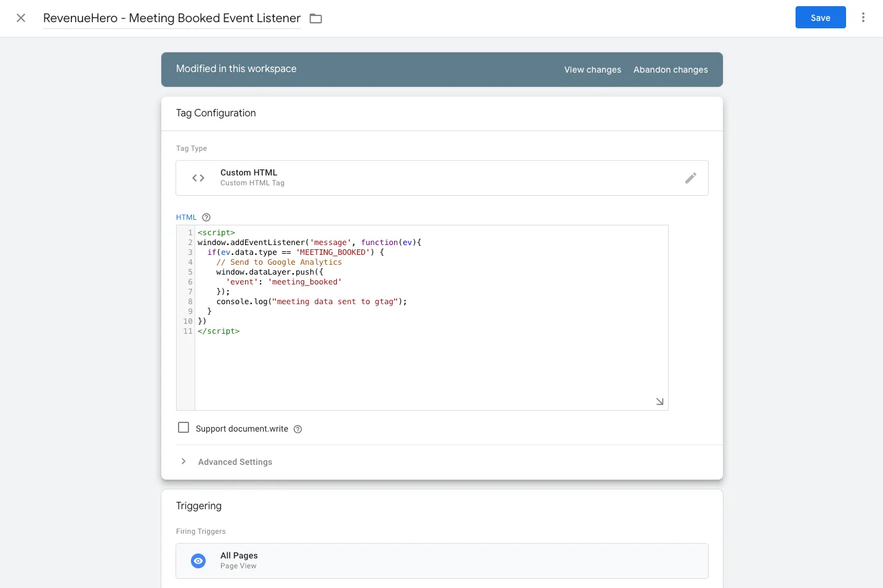Click the opening <script> line
Viewport: 883px width, 588px height.
point(216,233)
